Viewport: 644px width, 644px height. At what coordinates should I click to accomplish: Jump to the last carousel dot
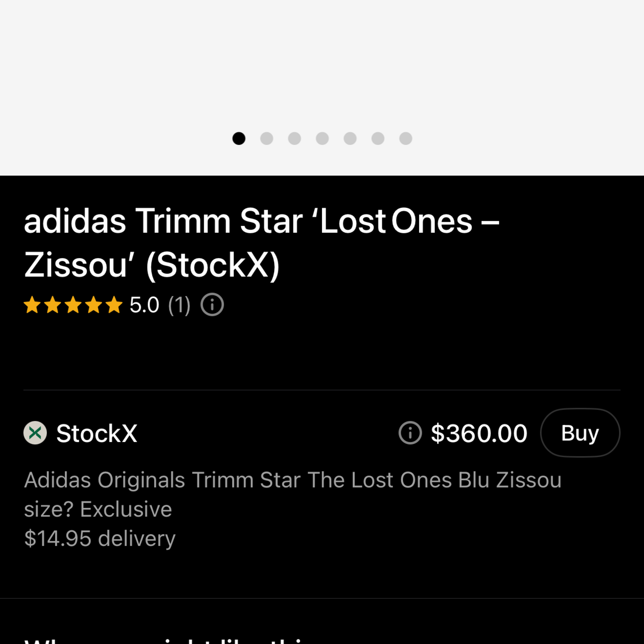(x=406, y=138)
